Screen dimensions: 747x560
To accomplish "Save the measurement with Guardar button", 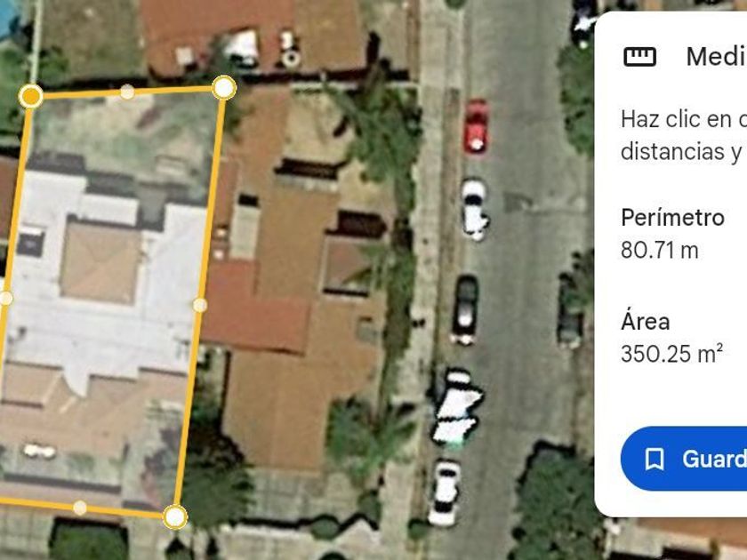I will tap(684, 459).
